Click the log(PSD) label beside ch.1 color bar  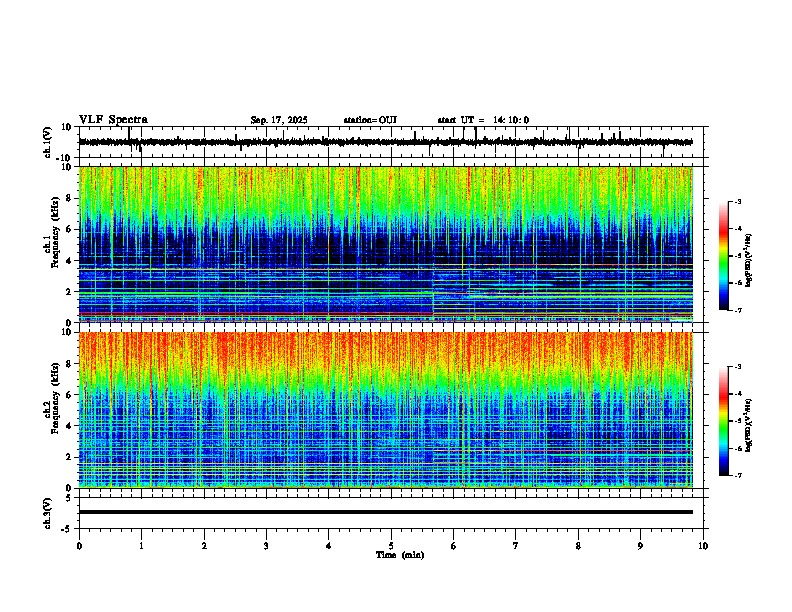[749, 260]
